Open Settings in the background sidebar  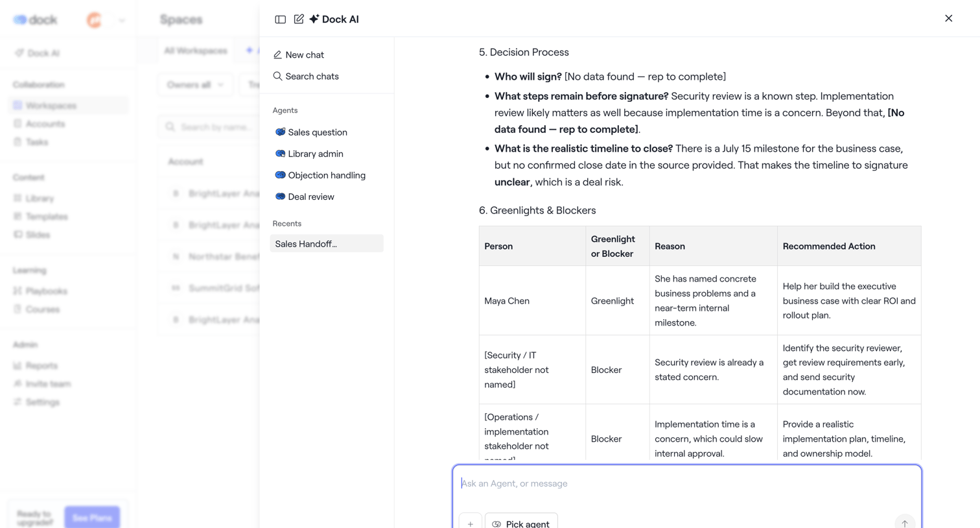click(x=36, y=402)
